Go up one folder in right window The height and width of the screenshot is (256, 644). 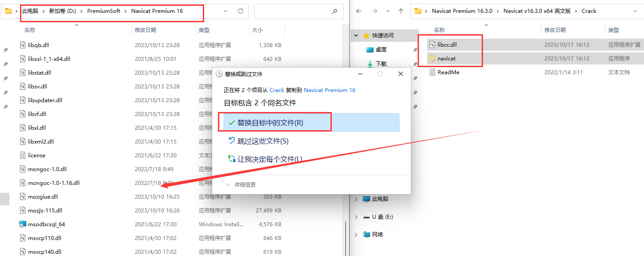(x=401, y=11)
